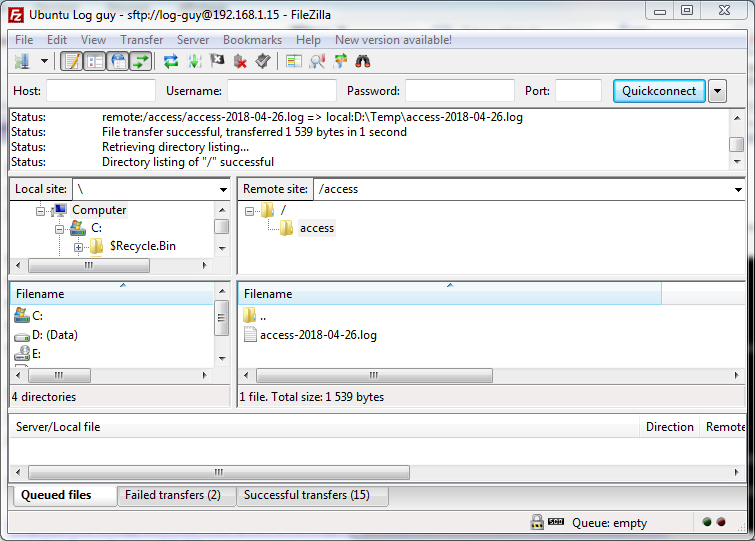Image resolution: width=755 pixels, height=541 pixels.
Task: Open Local site path dropdown
Action: click(x=223, y=190)
